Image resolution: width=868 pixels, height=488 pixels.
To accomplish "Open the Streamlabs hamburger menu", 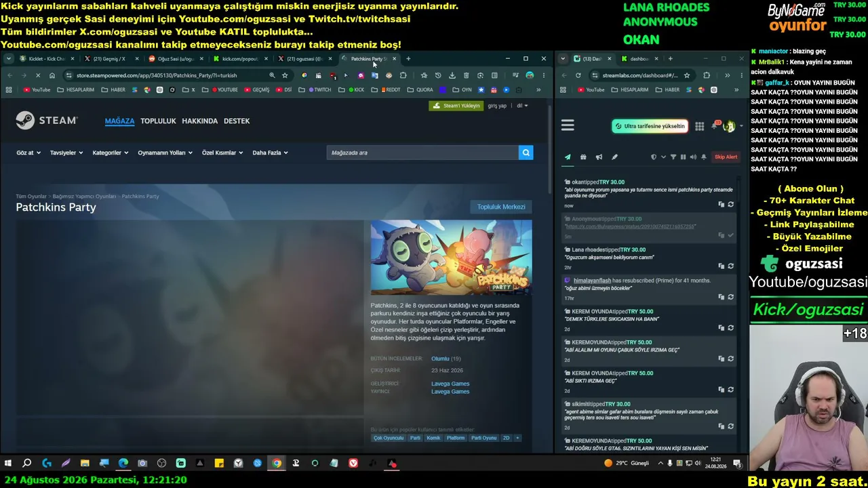I will [568, 125].
